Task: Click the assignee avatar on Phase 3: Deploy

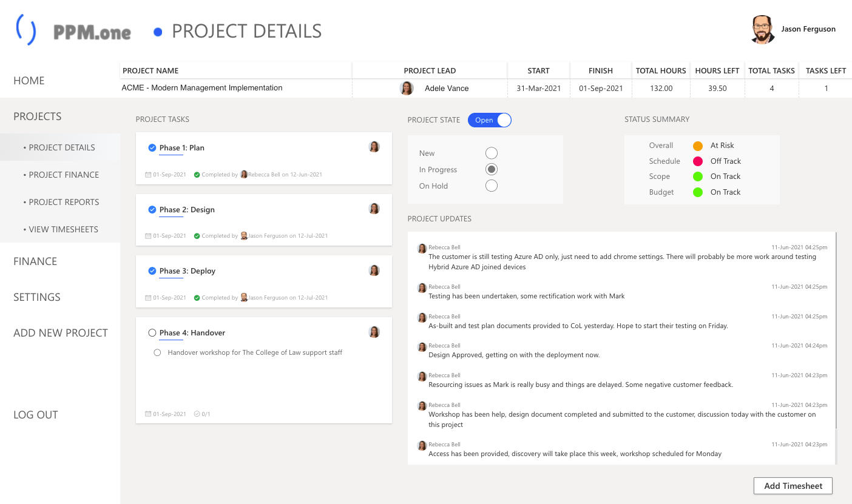Action: [x=374, y=270]
